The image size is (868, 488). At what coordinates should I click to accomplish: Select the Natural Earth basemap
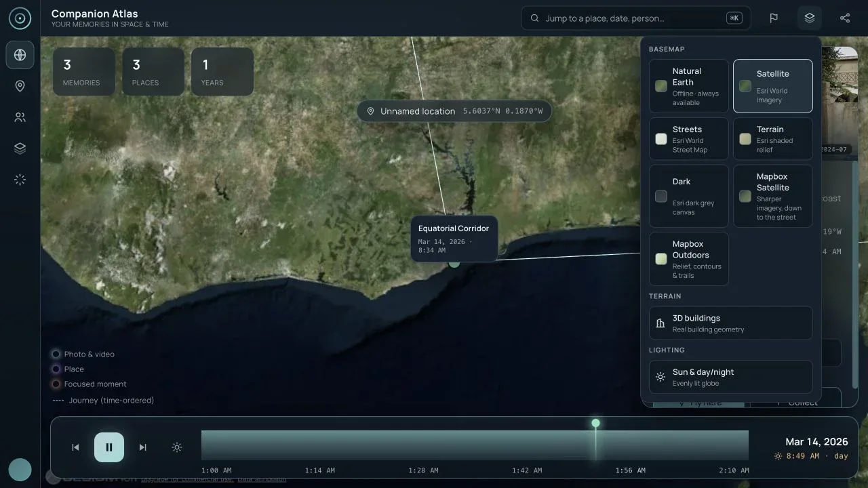(x=689, y=86)
